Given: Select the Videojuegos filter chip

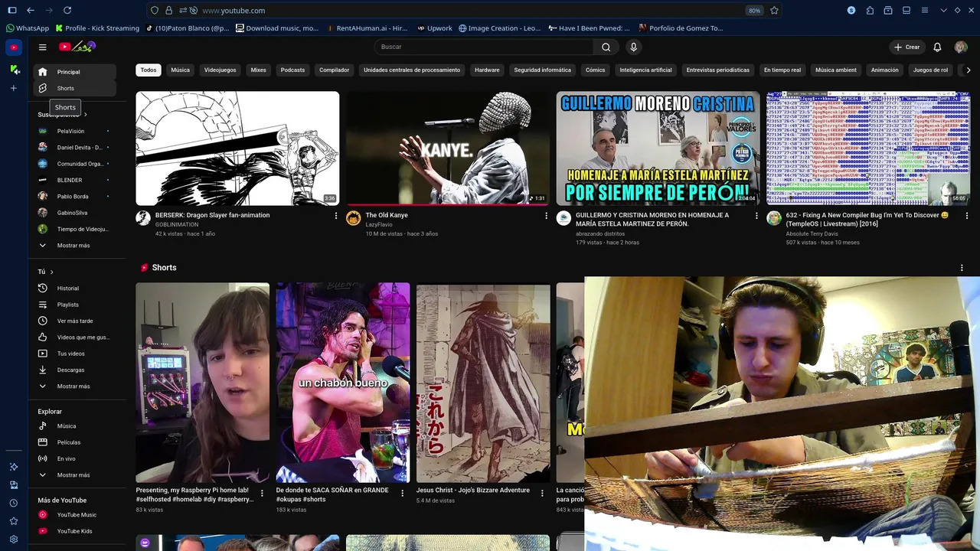Looking at the screenshot, I should pyautogui.click(x=220, y=70).
